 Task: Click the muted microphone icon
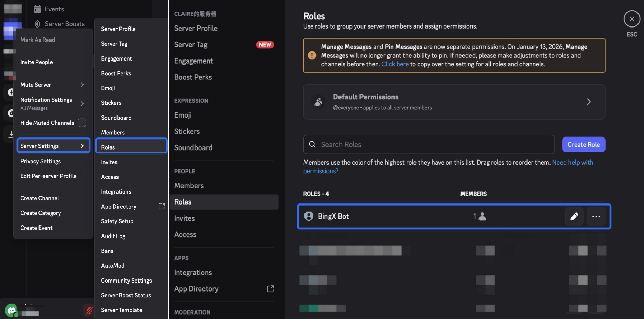point(89,310)
